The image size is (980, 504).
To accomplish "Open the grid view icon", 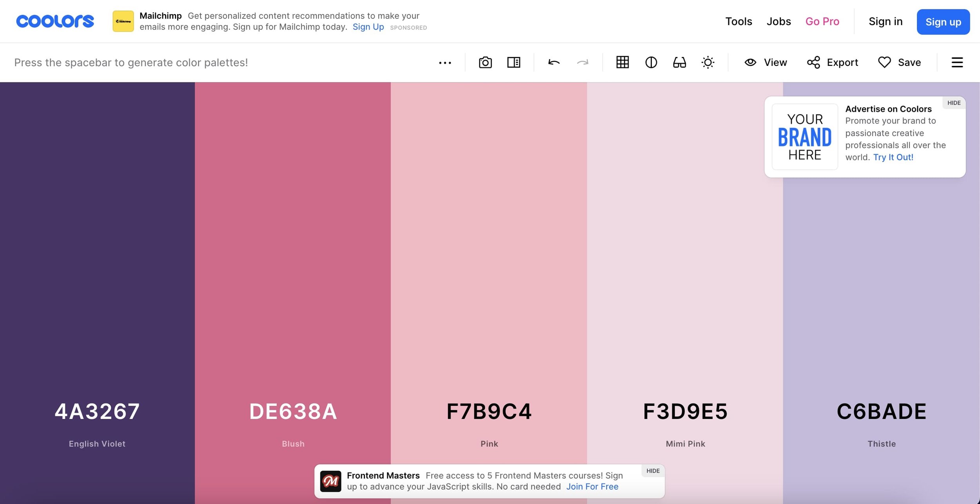I will 622,62.
